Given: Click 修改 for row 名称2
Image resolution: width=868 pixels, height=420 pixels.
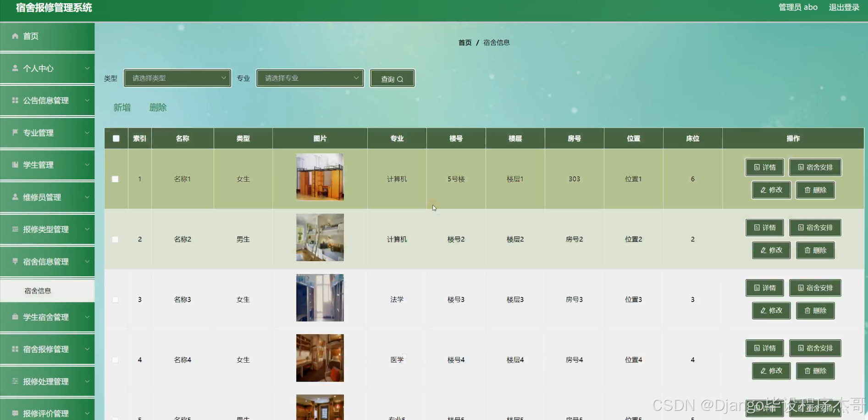Looking at the screenshot, I should (771, 250).
